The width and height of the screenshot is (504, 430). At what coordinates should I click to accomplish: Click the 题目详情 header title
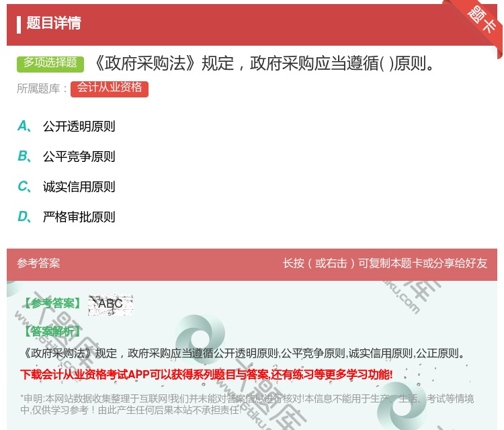coord(54,23)
